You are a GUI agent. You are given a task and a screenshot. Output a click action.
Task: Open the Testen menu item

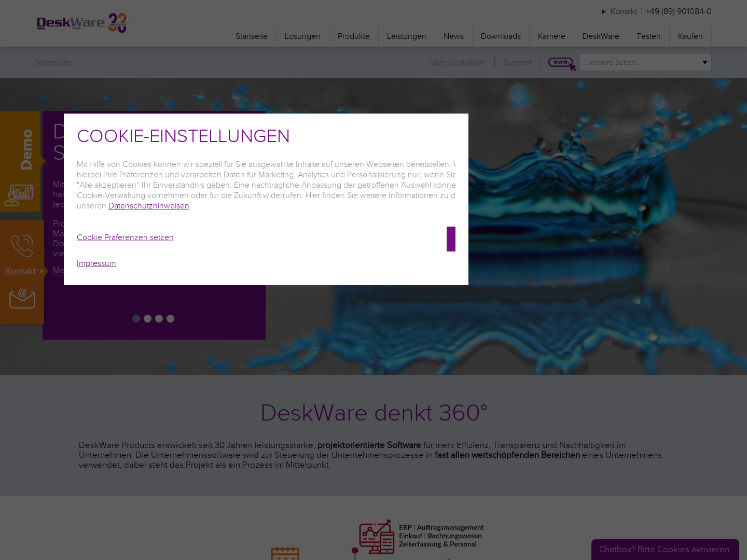(x=648, y=36)
